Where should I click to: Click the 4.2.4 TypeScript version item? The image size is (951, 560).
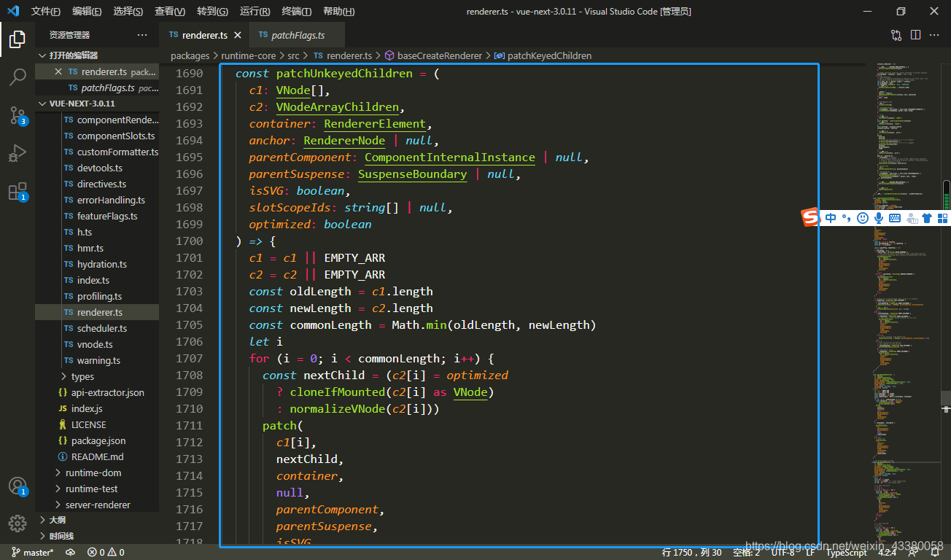888,553
